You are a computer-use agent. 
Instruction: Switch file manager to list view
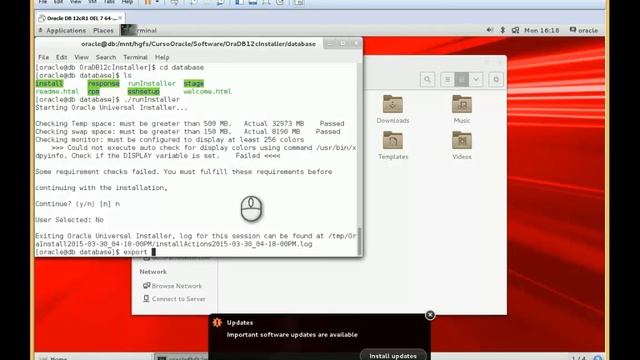tap(447, 79)
